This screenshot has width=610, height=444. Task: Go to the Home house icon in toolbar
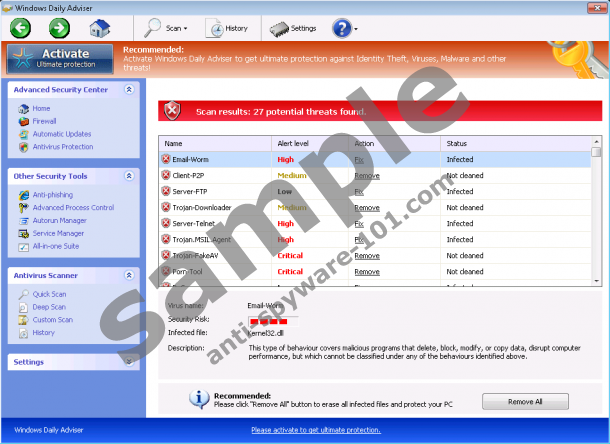[x=100, y=28]
